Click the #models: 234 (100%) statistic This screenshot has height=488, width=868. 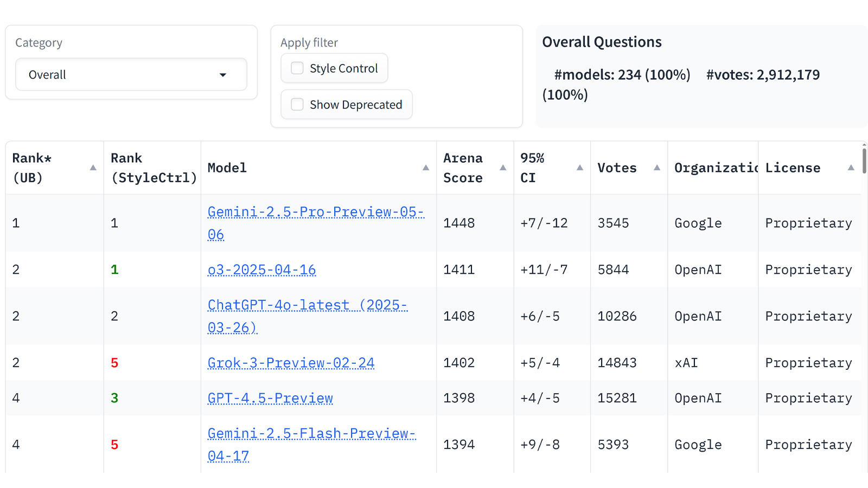[622, 75]
